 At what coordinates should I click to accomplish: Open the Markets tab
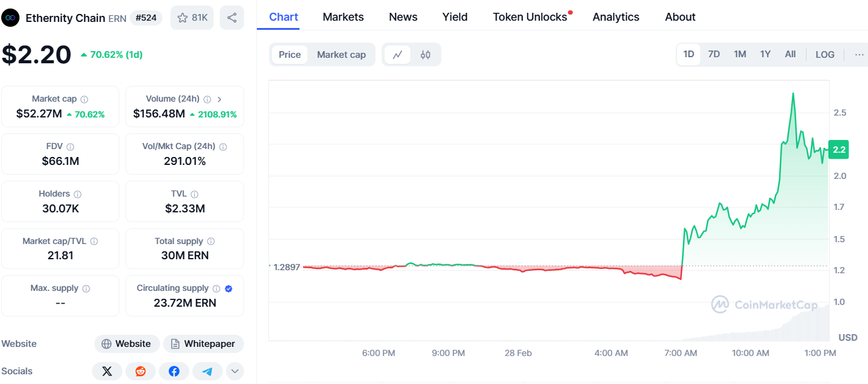click(343, 17)
